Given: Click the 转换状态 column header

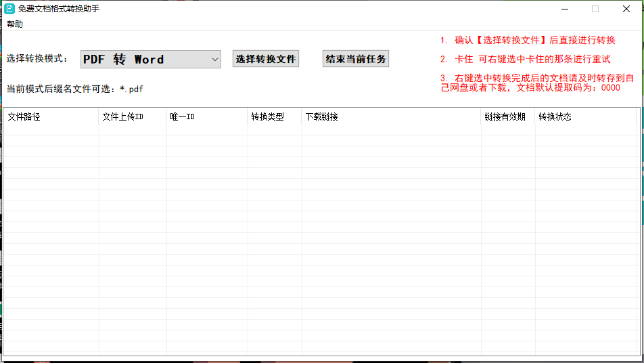Looking at the screenshot, I should tap(586, 117).
